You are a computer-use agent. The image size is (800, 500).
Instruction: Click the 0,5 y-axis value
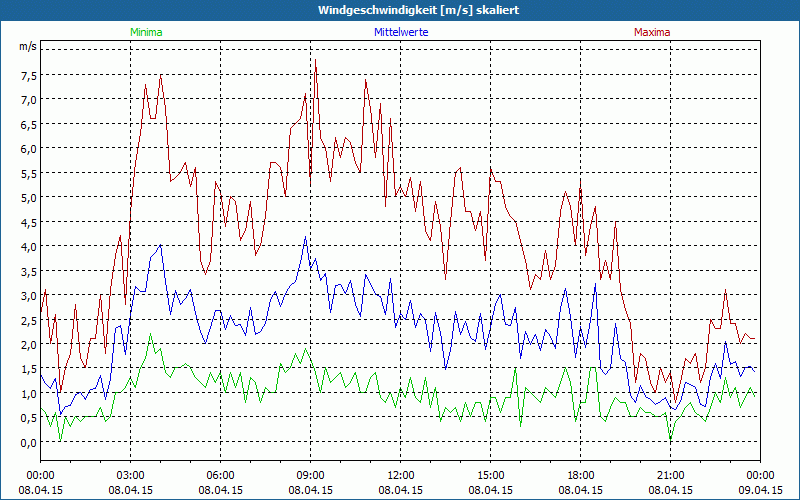[x=29, y=419]
